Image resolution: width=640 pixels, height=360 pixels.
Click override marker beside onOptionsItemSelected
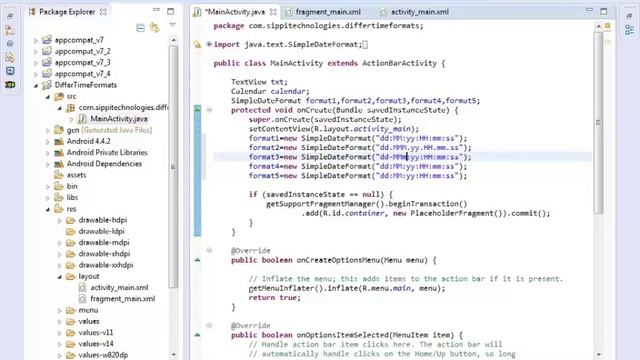click(x=198, y=335)
